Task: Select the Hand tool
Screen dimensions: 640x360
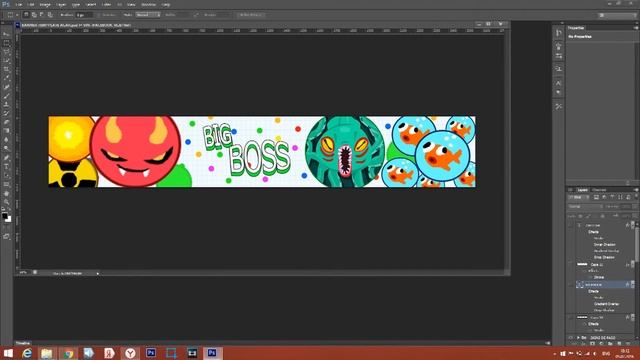Action: [7, 193]
